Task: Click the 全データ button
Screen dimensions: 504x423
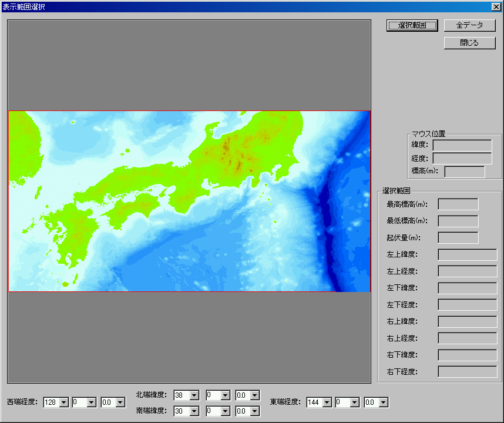Action: point(469,25)
